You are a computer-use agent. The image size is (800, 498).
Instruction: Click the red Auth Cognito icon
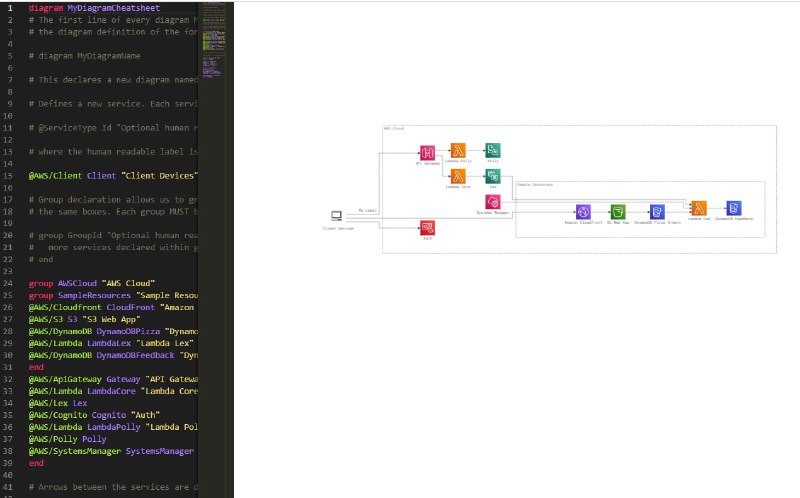pyautogui.click(x=427, y=228)
